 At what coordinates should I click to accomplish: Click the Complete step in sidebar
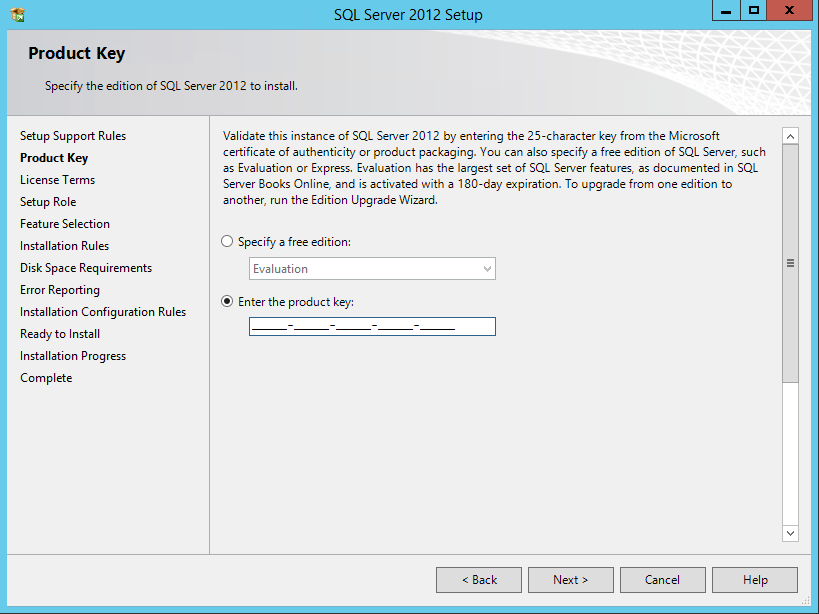click(46, 377)
